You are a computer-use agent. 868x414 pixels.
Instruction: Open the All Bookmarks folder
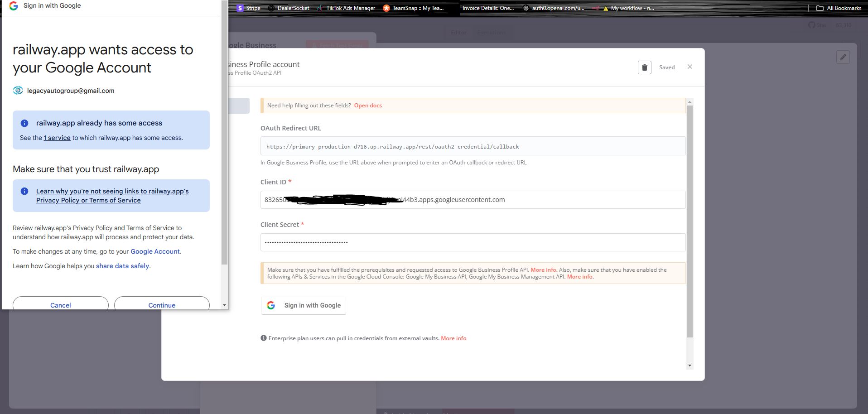tap(839, 8)
